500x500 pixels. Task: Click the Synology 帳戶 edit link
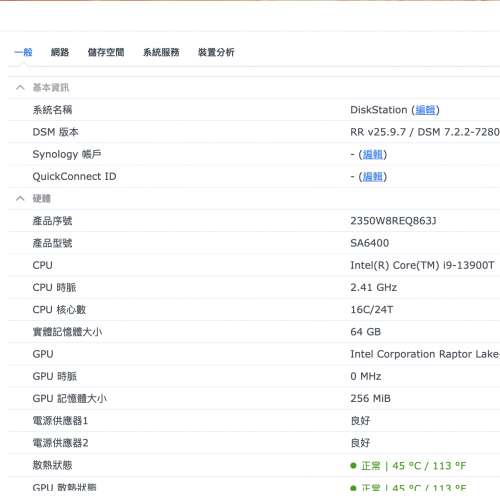(373, 154)
